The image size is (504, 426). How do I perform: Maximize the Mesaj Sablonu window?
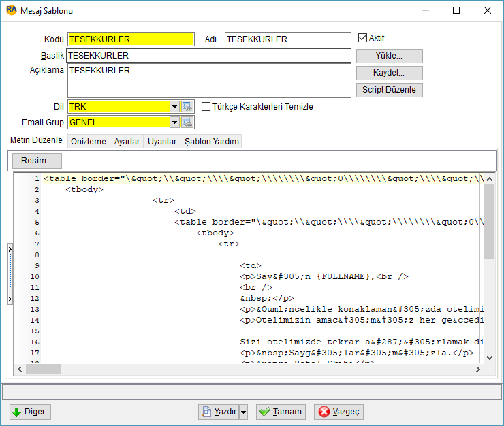(x=456, y=10)
